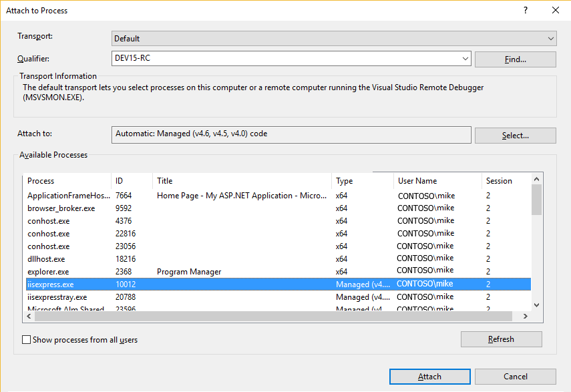Click the scroll-up arrow of the process list

tap(536, 179)
